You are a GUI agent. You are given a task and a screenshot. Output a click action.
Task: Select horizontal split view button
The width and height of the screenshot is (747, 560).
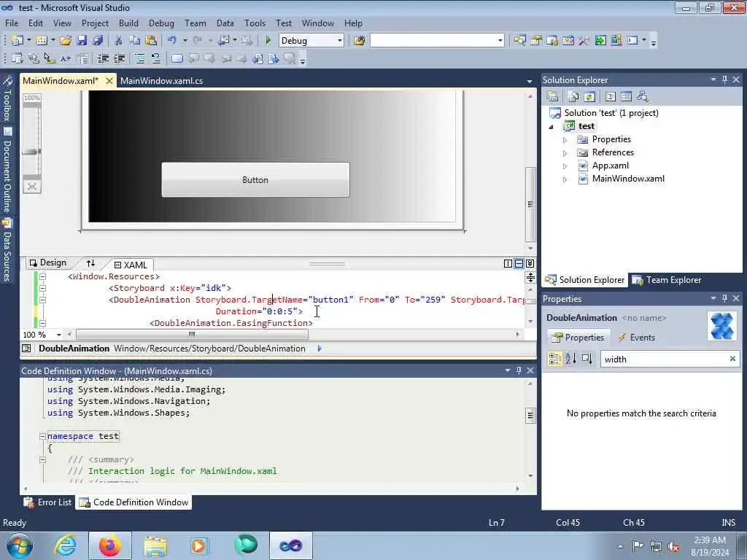[519, 263]
